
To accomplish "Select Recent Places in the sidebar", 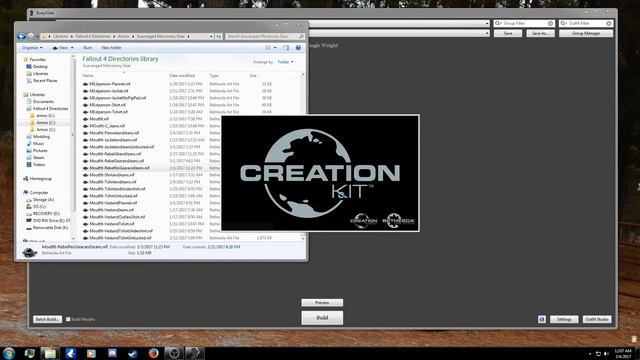I will pyautogui.click(x=45, y=81).
